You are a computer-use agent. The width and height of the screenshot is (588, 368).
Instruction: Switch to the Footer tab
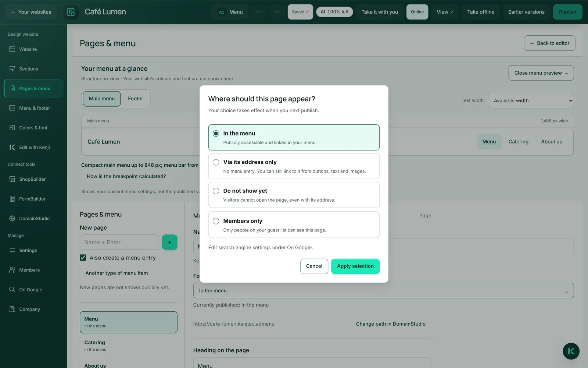[136, 99]
